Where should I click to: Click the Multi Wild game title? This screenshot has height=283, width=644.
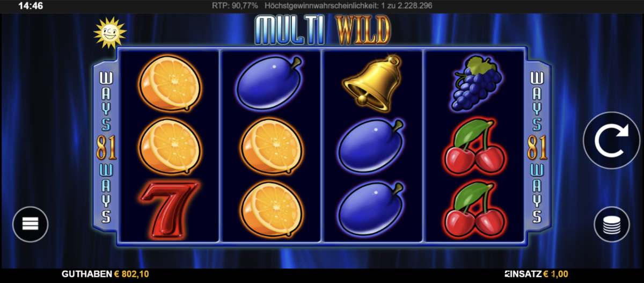(322, 30)
